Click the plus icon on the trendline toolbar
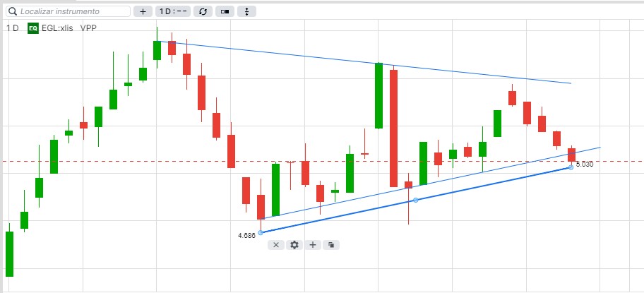Screen dimensions: 644x293 313,245
